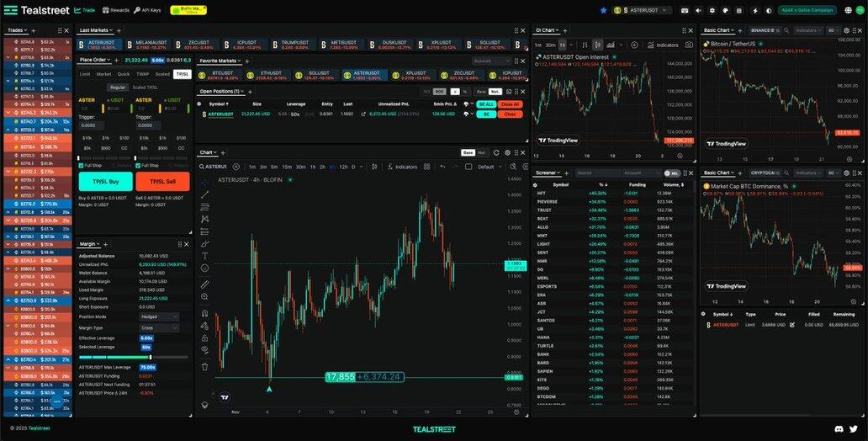Open the Discord link icon
The width and height of the screenshot is (868, 441).
tap(839, 428)
